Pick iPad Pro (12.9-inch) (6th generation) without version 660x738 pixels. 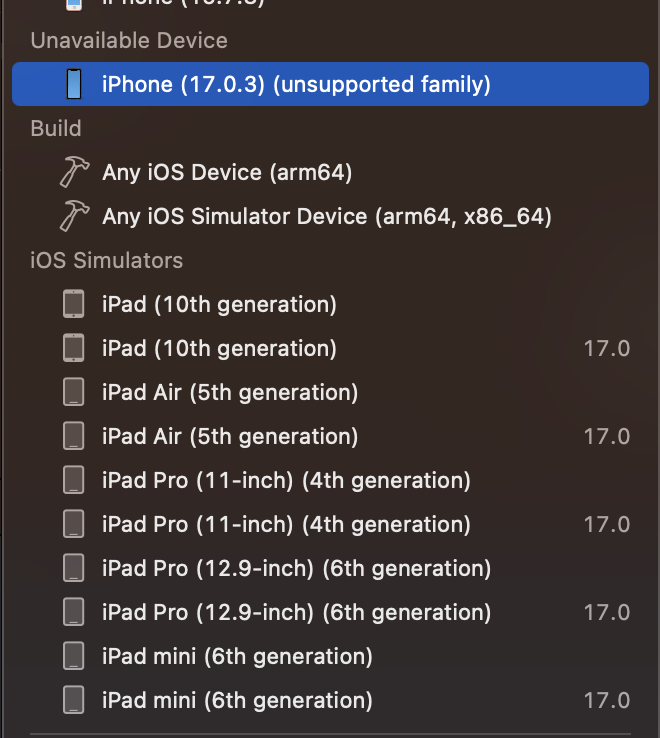[x=330, y=568]
